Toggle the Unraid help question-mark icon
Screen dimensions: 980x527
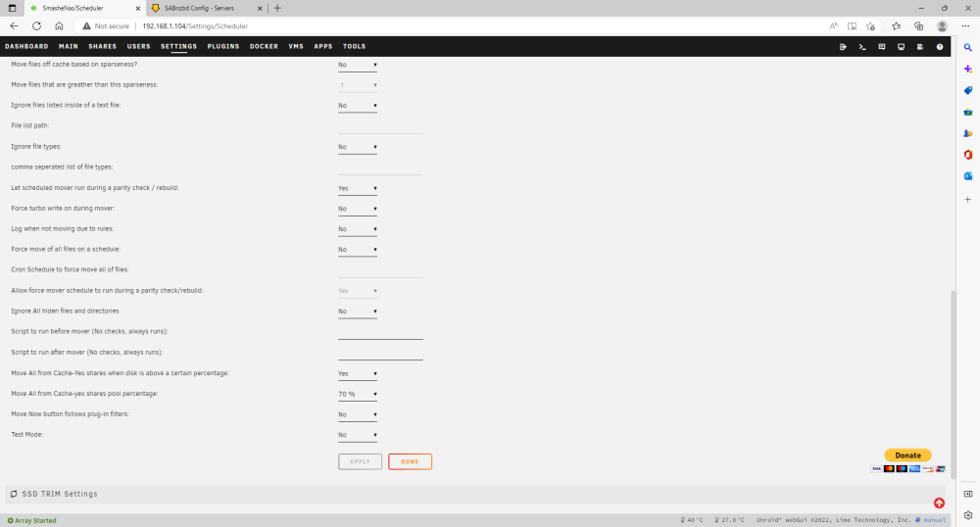tap(940, 47)
